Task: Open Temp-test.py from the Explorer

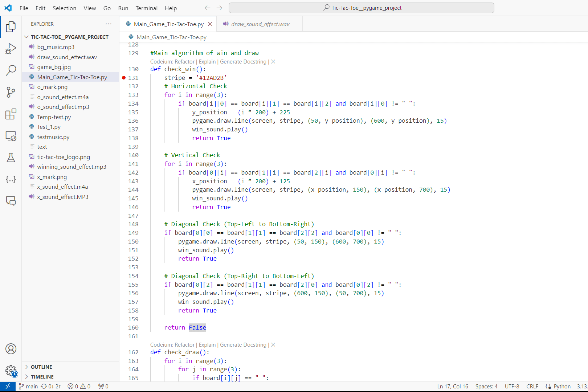Action: 54,117
